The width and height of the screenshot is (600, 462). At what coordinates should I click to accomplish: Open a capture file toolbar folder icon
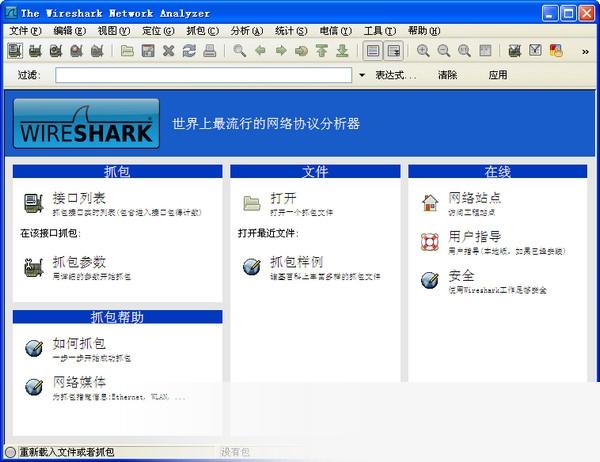coord(127,51)
